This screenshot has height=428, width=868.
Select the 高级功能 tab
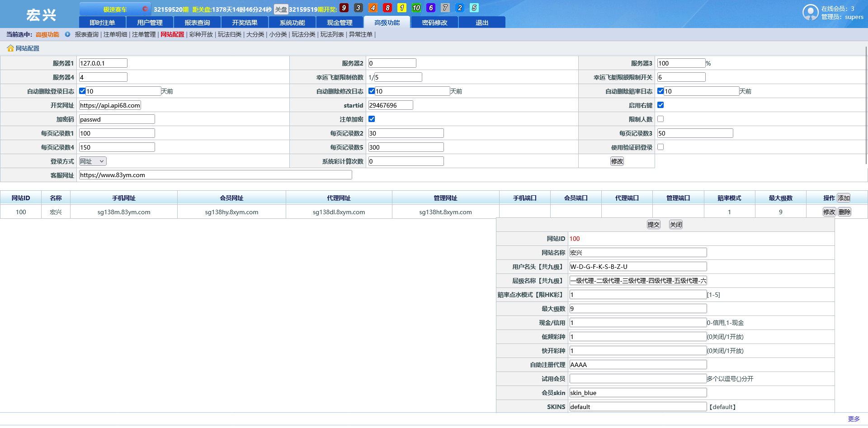387,23
